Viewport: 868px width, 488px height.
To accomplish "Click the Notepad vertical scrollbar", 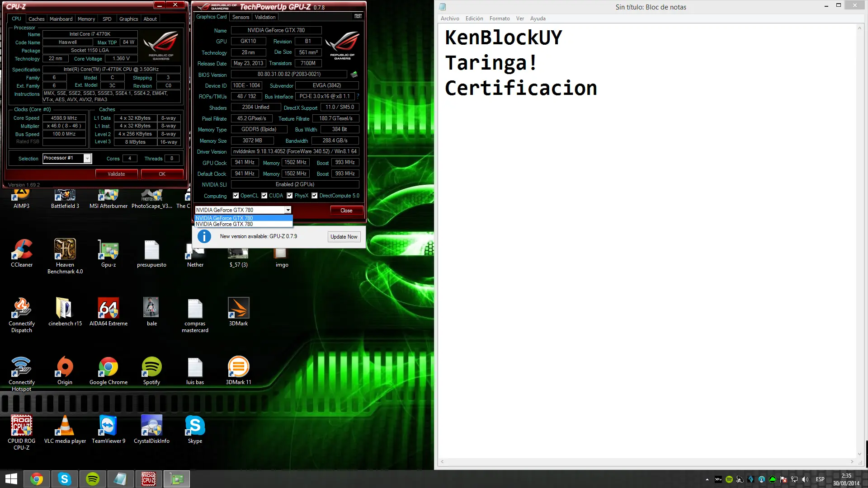I will (859, 242).
